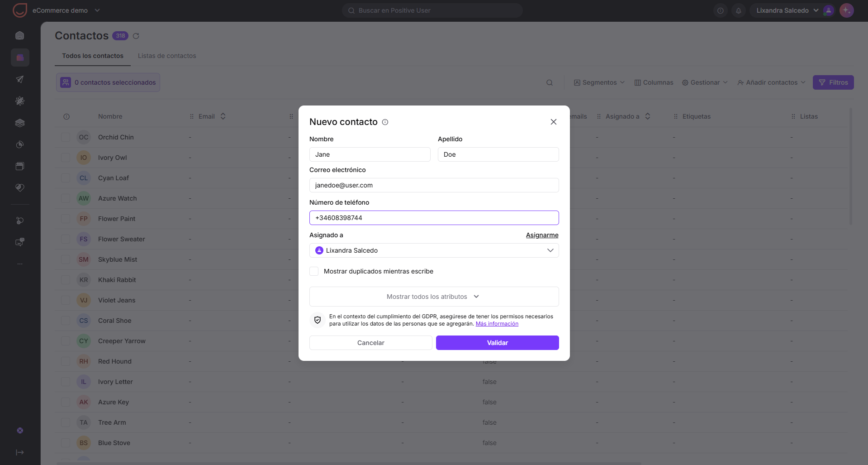
Task: Open the Asignado a dropdown with Lixandra Salcedo
Action: pos(434,250)
